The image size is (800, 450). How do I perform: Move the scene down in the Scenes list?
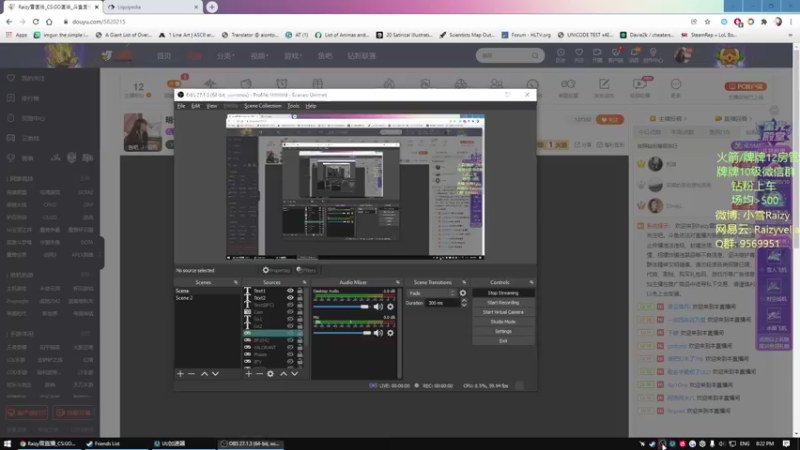[x=215, y=374]
